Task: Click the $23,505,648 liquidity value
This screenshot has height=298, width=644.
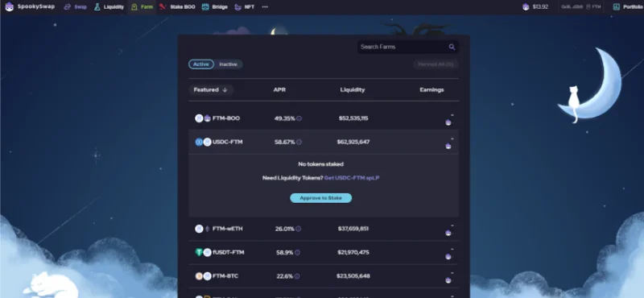Action: [x=353, y=276]
